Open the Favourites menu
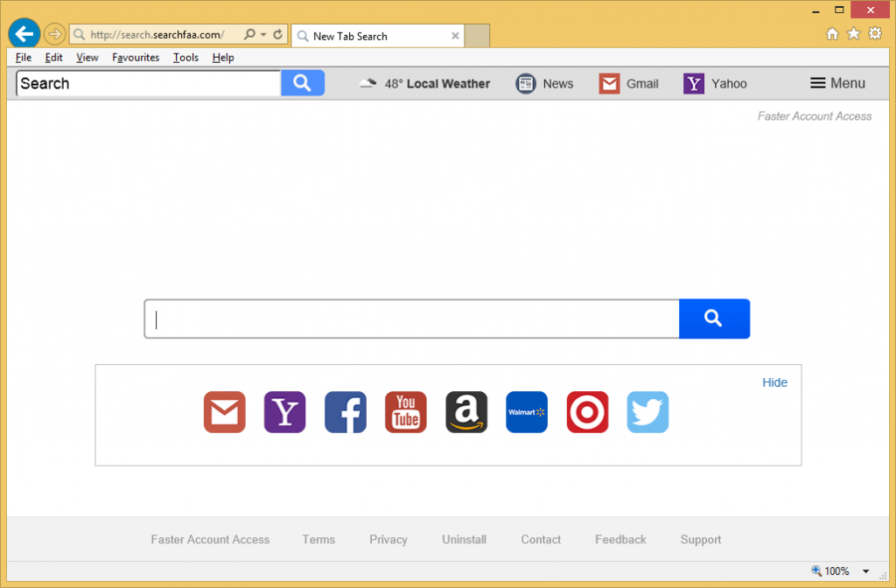The image size is (896, 588). 136,58
